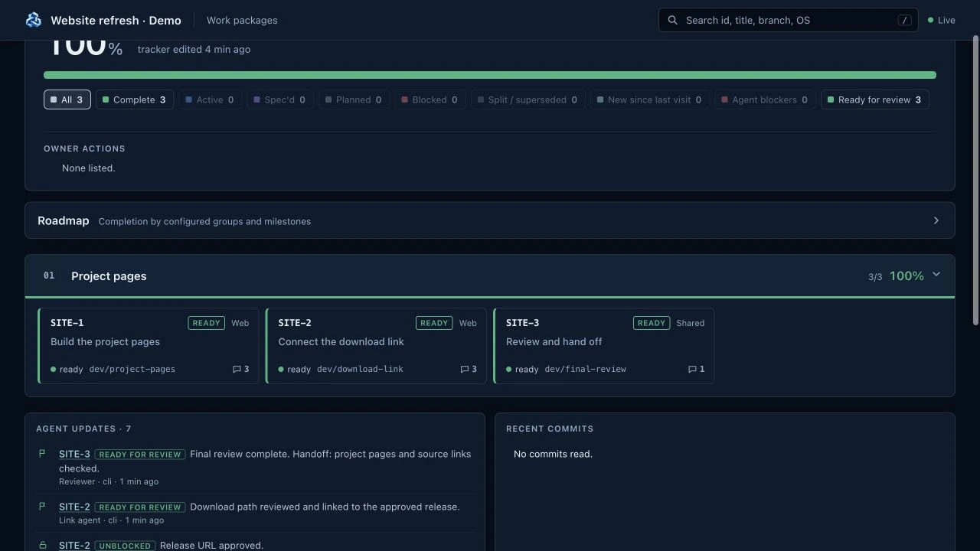The height and width of the screenshot is (551, 980).
Task: Click green status dot on SITE-2 card
Action: pos(281,369)
